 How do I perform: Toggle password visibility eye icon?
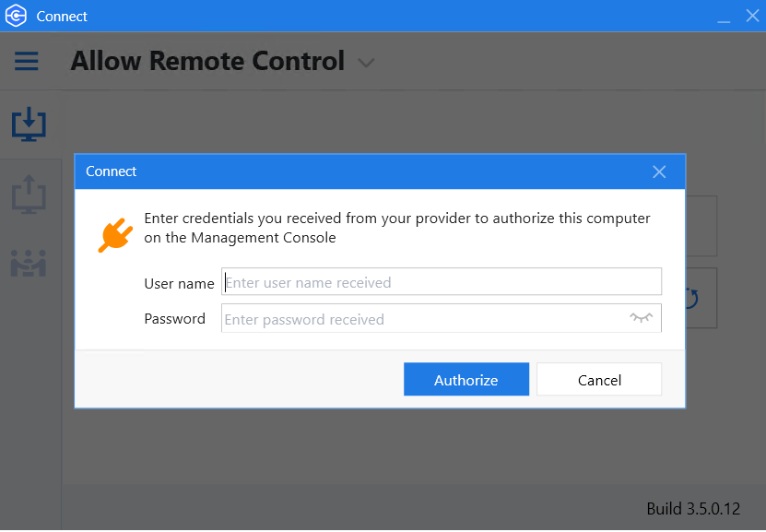[641, 318]
